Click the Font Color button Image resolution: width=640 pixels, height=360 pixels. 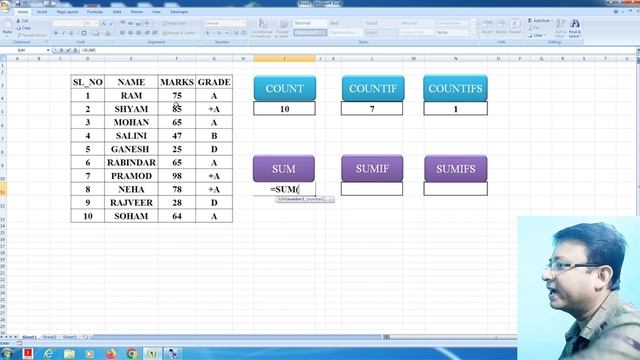tap(108, 33)
